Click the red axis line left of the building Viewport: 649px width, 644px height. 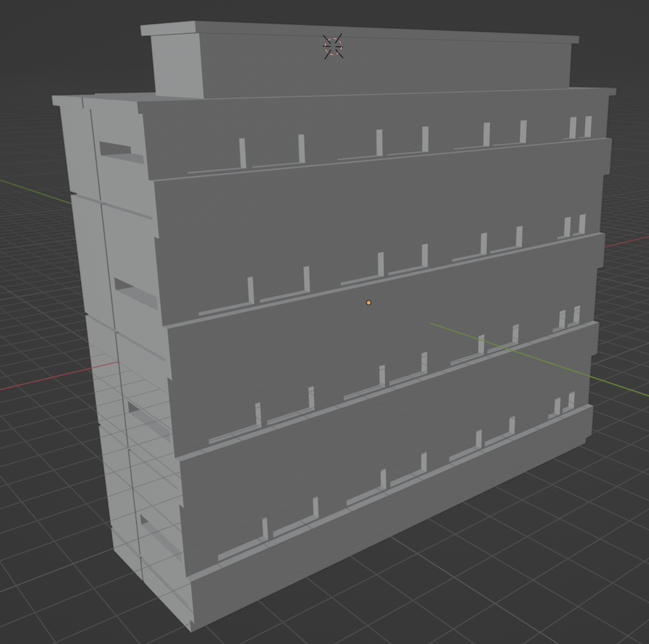pos(51,378)
